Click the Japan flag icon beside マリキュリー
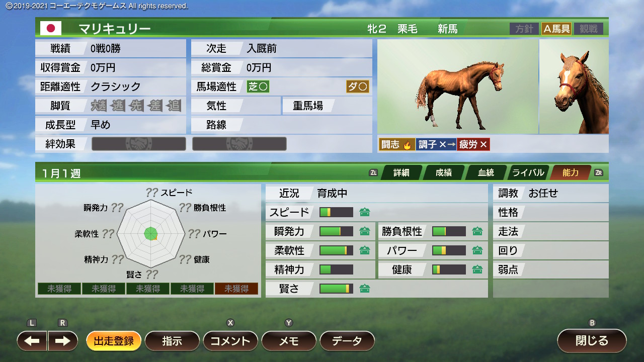This screenshot has width=644, height=362. (51, 29)
